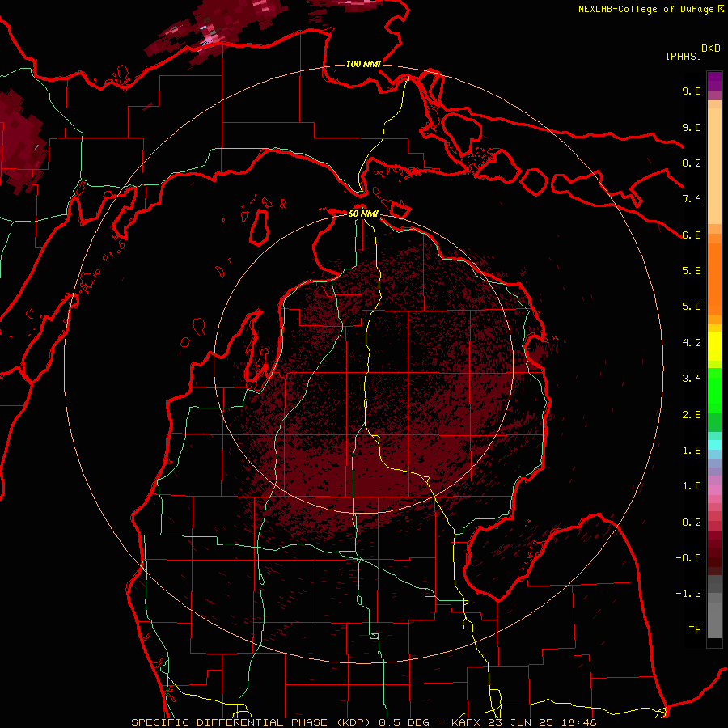Click the KAPX station identifier in caption
728x728 pixels.
coord(467,722)
